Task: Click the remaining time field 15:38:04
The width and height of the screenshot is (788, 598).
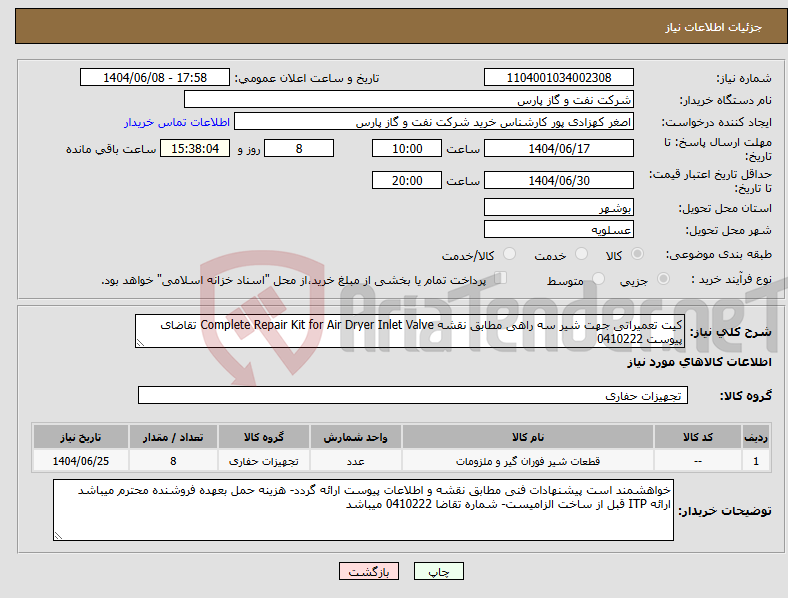Action: point(195,149)
